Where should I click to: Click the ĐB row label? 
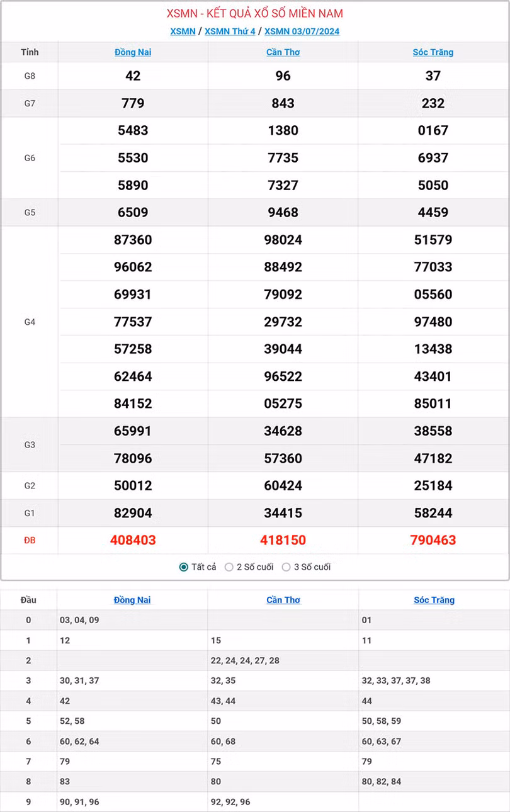tap(30, 540)
